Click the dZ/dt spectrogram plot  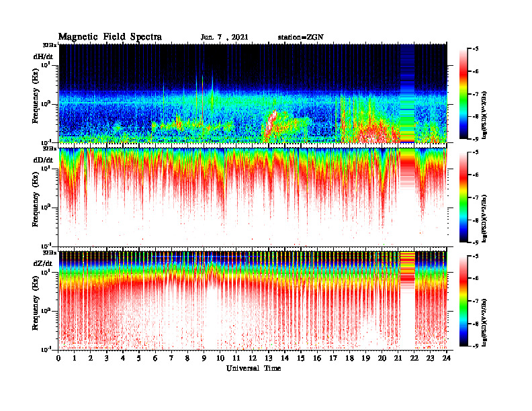click(253, 300)
